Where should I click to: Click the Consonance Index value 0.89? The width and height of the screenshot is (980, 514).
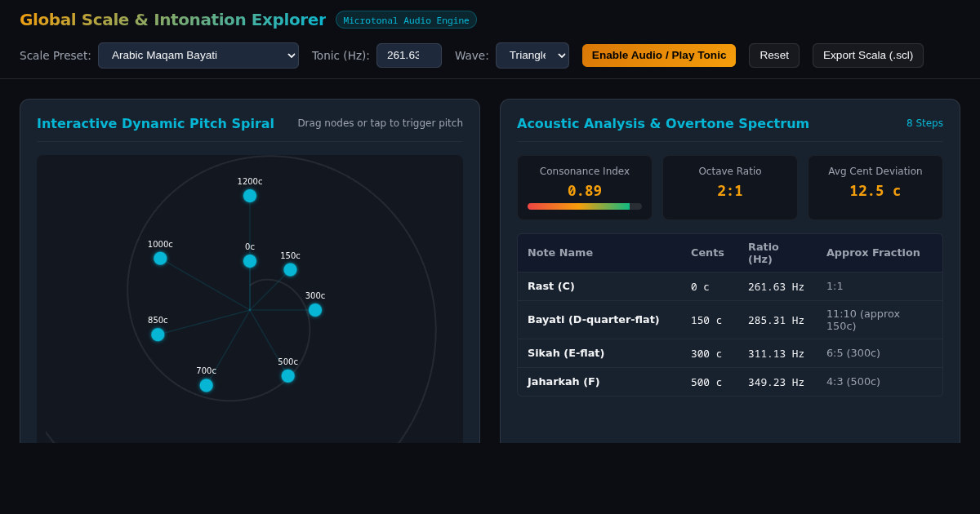click(x=585, y=191)
